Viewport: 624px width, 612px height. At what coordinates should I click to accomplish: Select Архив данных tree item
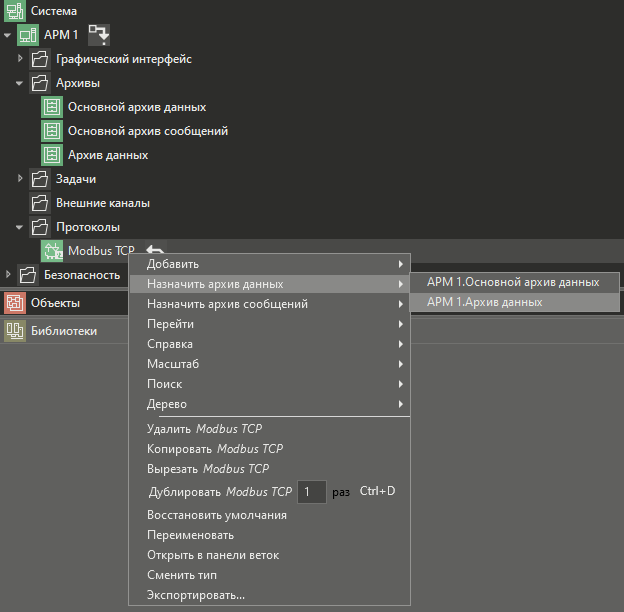pyautogui.click(x=108, y=155)
